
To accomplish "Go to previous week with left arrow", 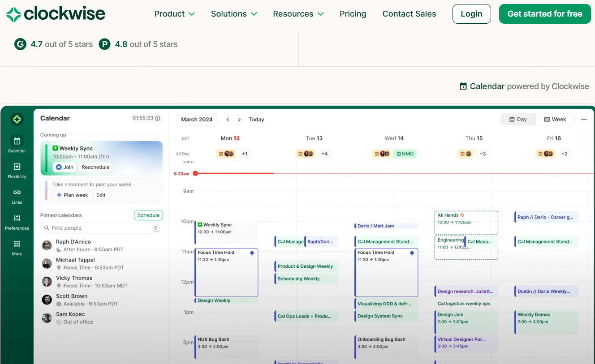I will click(x=228, y=120).
